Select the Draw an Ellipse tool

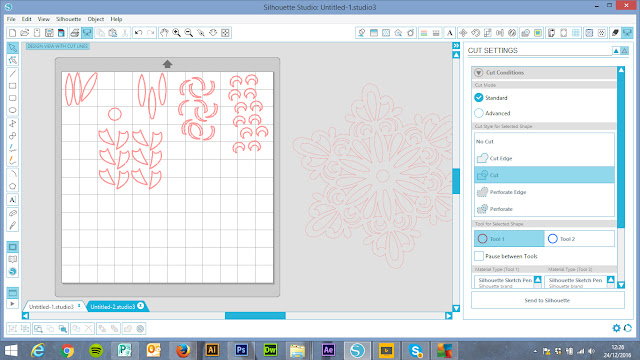[13, 110]
